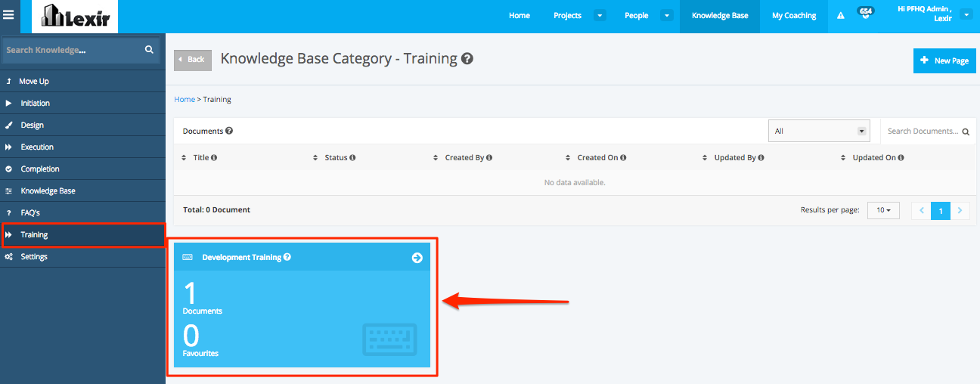
Task: Click the Lexir logo
Action: click(75, 17)
